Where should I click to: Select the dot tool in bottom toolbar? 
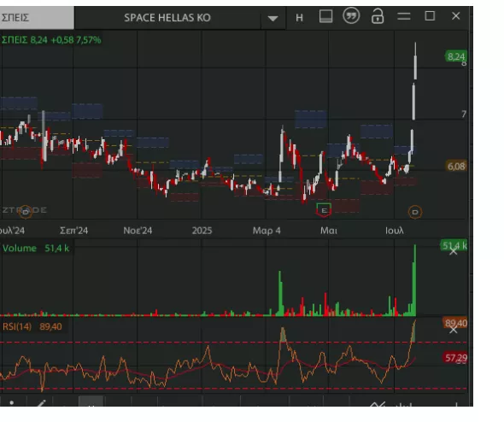click(12, 402)
